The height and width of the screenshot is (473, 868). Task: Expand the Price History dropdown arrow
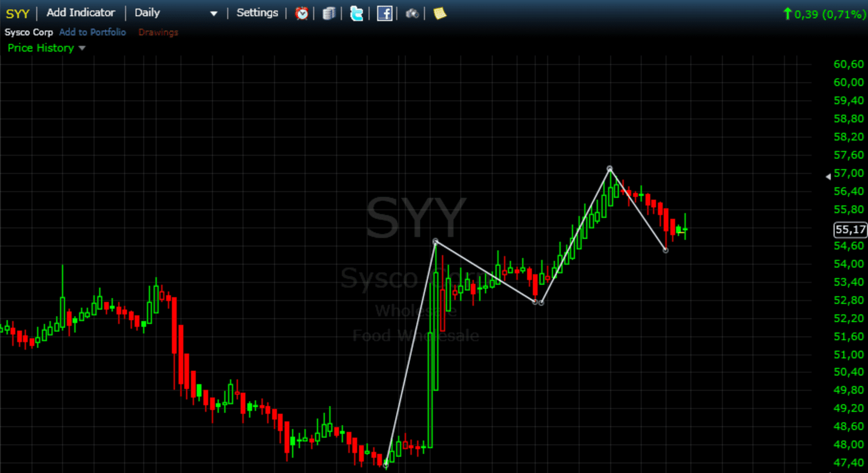[x=82, y=48]
